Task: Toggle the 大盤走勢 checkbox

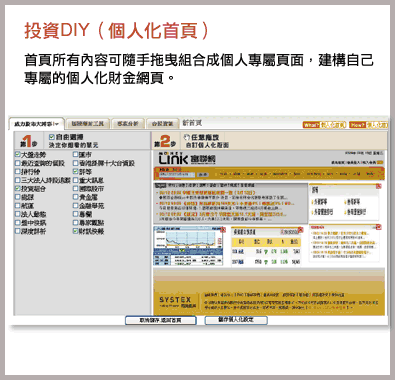Action: tap(18, 154)
